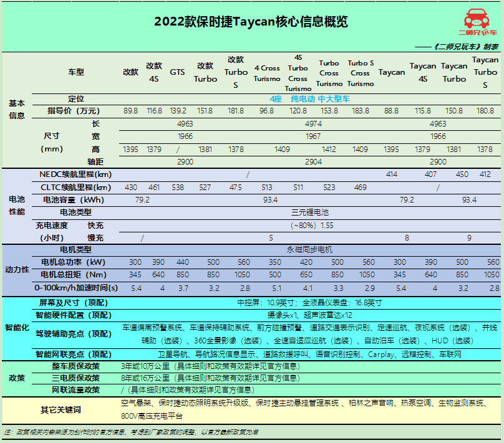Click the length value 4974
The height and width of the screenshot is (443, 504).
click(313, 124)
